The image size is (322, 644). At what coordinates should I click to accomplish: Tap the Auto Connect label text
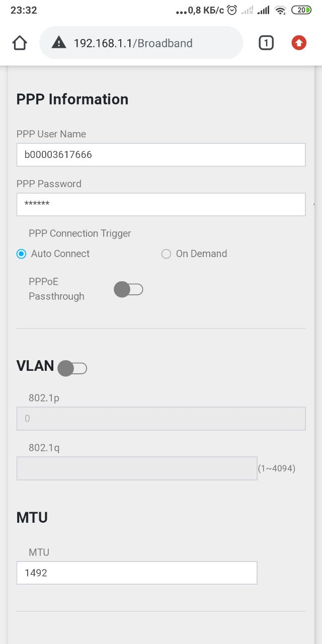click(60, 254)
